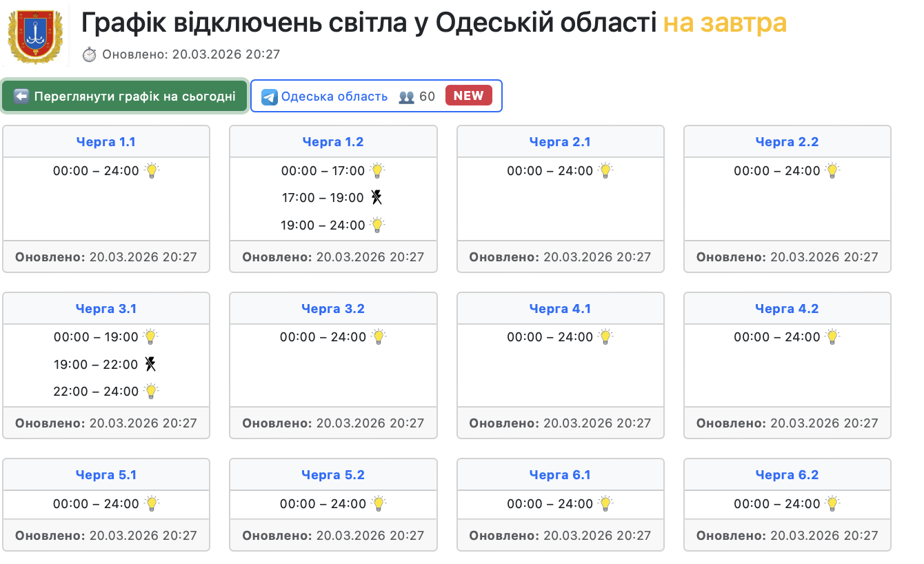Select the Черга 6.2 heading link

787,475
